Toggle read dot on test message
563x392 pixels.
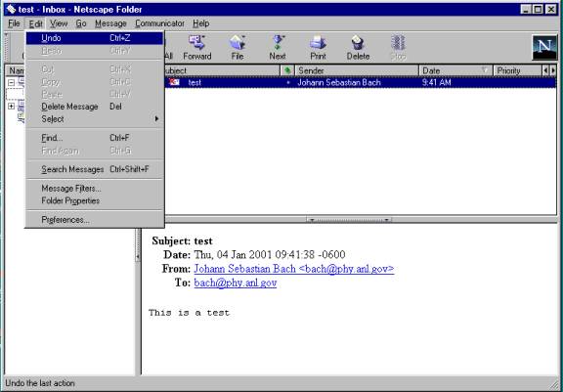coord(287,82)
